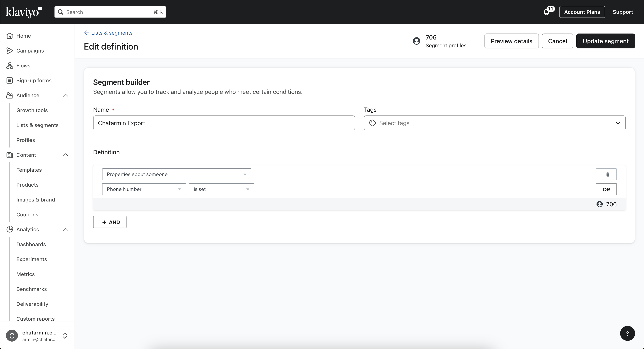The height and width of the screenshot is (349, 644).
Task: Click the Campaigns paper plane icon
Action: [10, 51]
